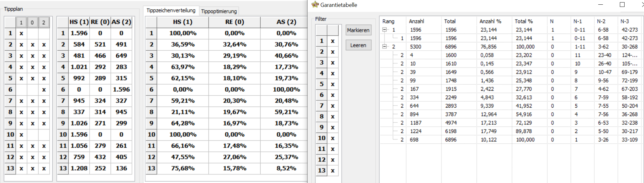Toggle column header 2 in Tippplan
The width and height of the screenshot is (644, 183).
(x=44, y=22)
